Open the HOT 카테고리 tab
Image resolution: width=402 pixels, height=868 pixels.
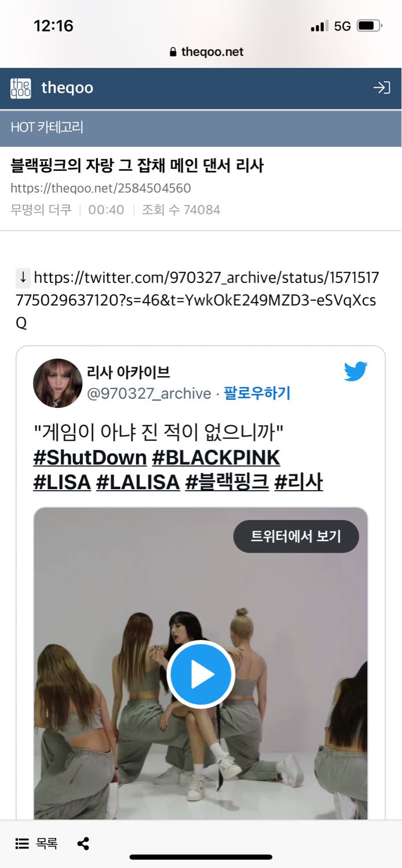47,127
